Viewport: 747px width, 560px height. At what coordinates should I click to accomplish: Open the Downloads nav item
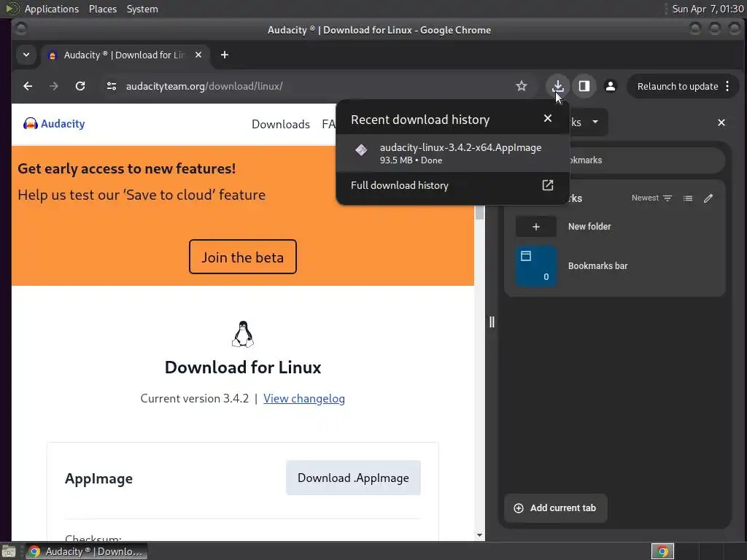(x=281, y=124)
